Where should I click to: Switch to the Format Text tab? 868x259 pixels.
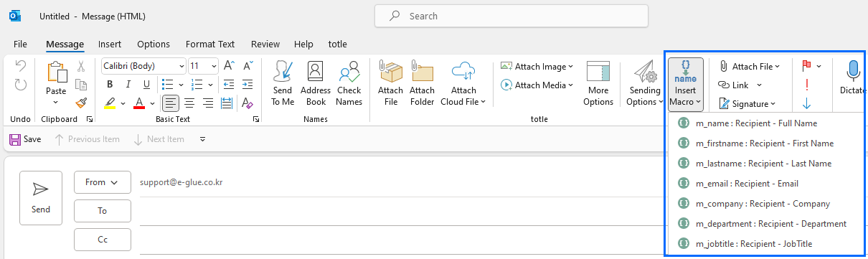(x=210, y=44)
